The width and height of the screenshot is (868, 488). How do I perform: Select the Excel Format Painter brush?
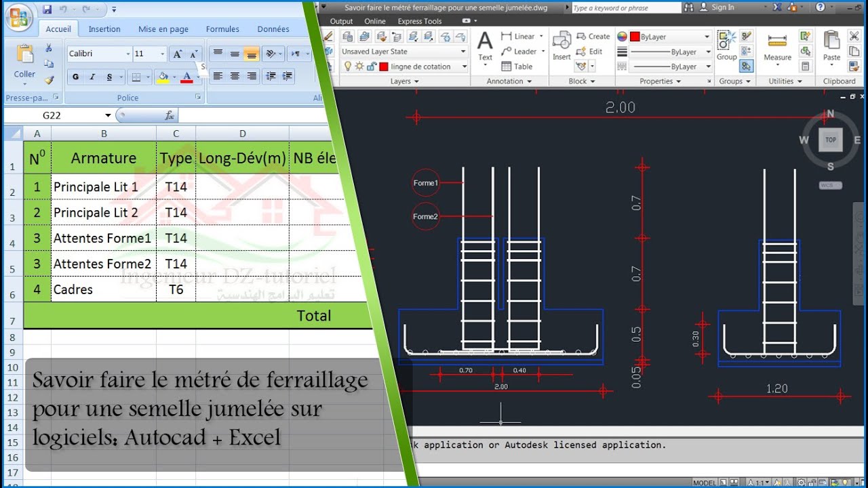click(x=49, y=80)
